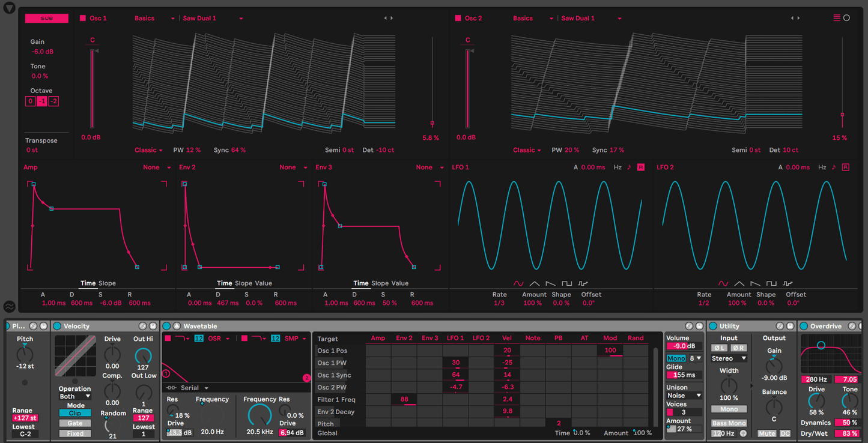Screen dimensions: 868x443
Task: Open the Unison Noise mode dropdown
Action: coord(684,396)
